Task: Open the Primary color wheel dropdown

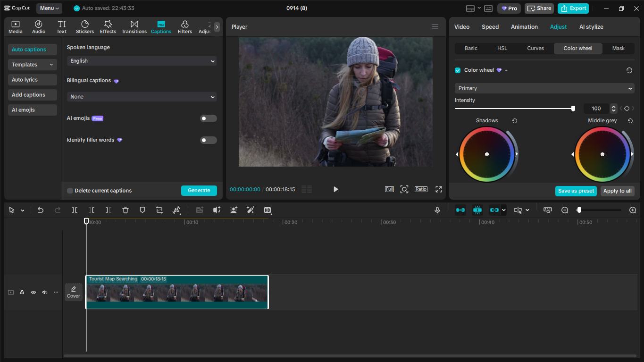Action: [544, 88]
